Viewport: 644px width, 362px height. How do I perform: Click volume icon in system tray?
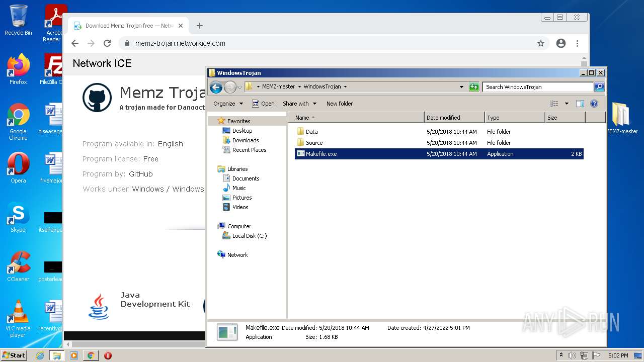coord(572,355)
